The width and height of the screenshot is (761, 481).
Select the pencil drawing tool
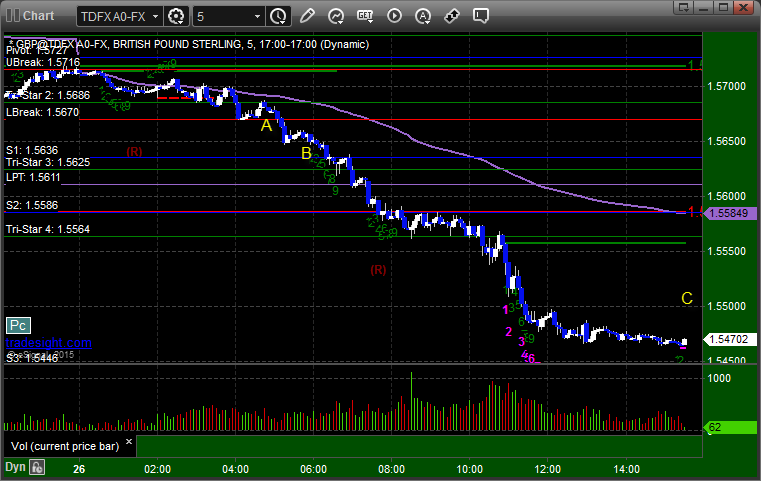pos(307,16)
